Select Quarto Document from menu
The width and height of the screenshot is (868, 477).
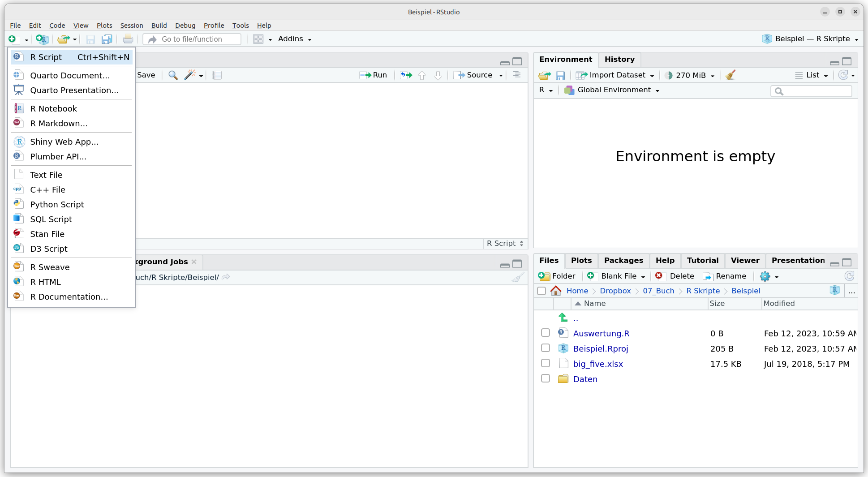(x=72, y=75)
